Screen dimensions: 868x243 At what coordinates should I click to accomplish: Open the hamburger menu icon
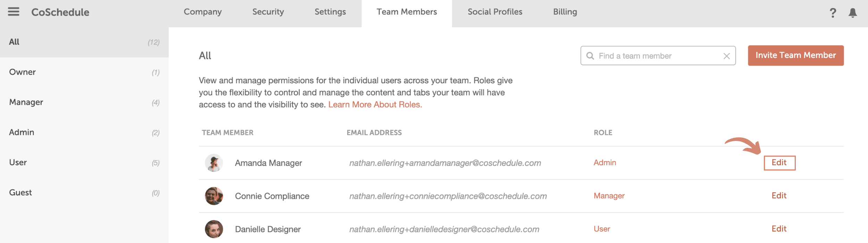coord(14,12)
